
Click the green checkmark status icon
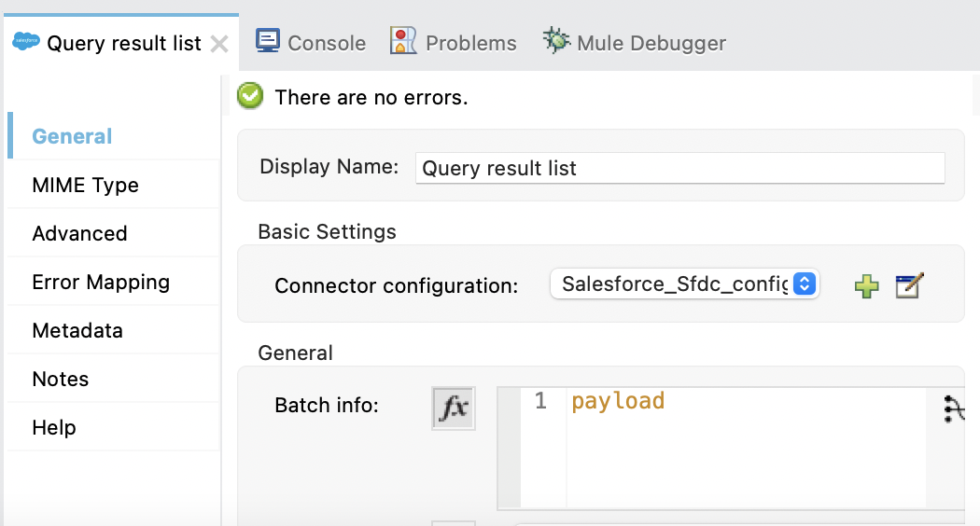tap(250, 96)
